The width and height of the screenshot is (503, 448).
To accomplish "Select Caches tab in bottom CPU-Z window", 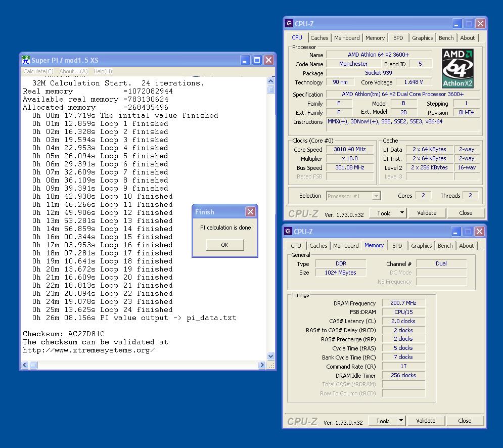I will (x=318, y=246).
